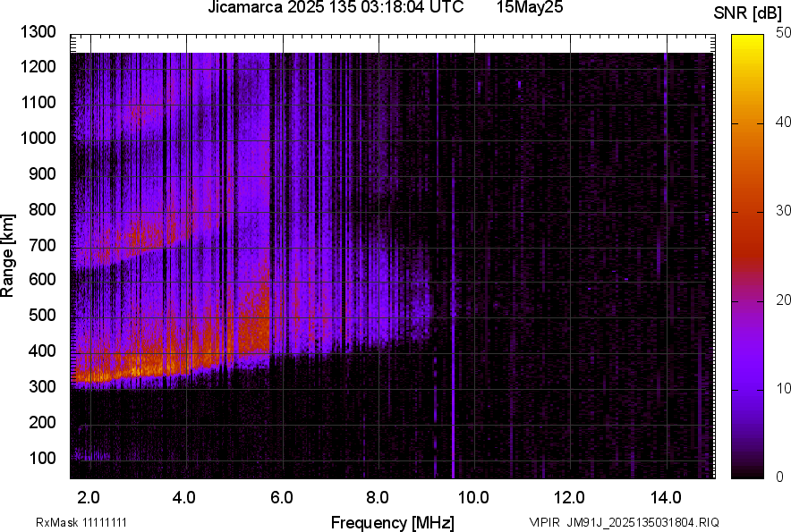Click the Jicamarca timestamp plot title
Image resolution: width=791 pixels, height=532 pixels.
[x=336, y=8]
